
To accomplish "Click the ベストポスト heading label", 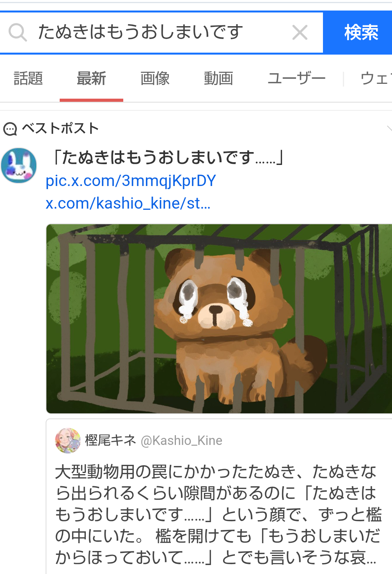I will pos(60,128).
